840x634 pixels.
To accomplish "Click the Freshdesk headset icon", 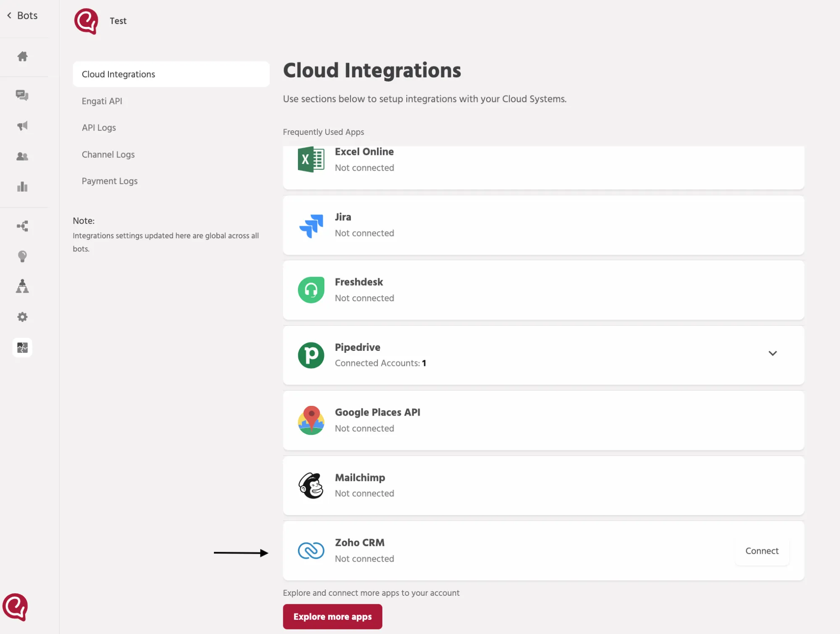I will coord(311,290).
